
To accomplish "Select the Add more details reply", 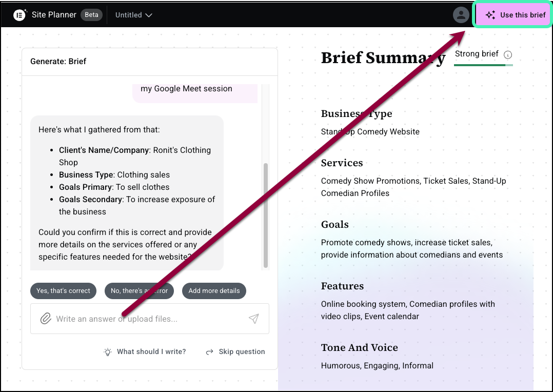I will pyautogui.click(x=214, y=291).
